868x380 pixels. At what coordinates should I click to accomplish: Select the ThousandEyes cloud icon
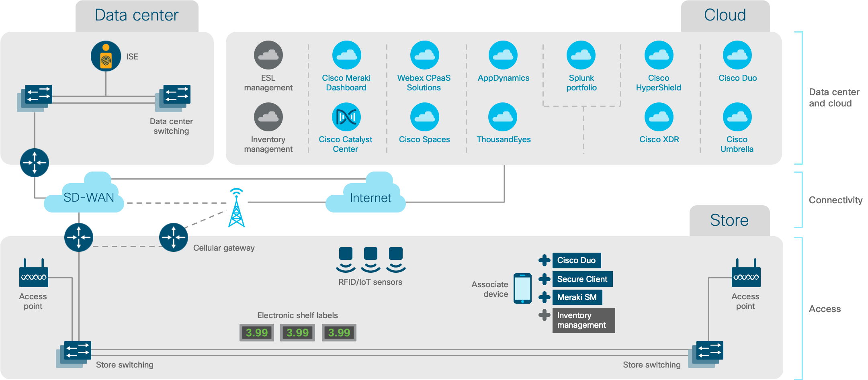(503, 117)
